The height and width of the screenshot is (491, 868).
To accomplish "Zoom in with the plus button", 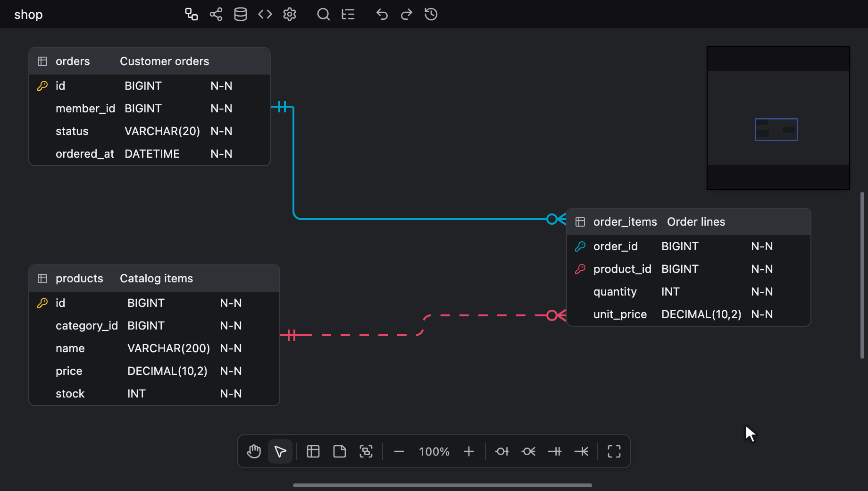I will coord(469,452).
